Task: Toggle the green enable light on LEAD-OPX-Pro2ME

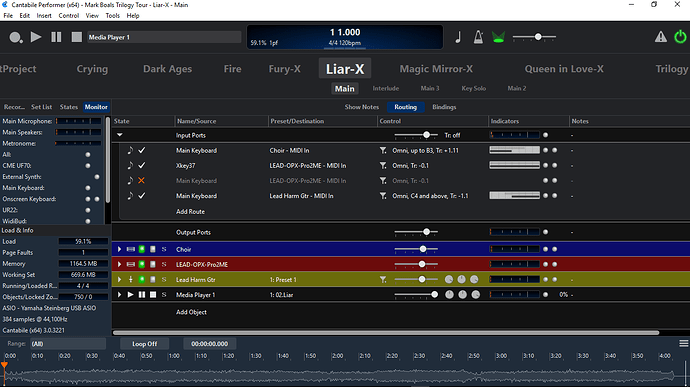Action: click(x=142, y=265)
